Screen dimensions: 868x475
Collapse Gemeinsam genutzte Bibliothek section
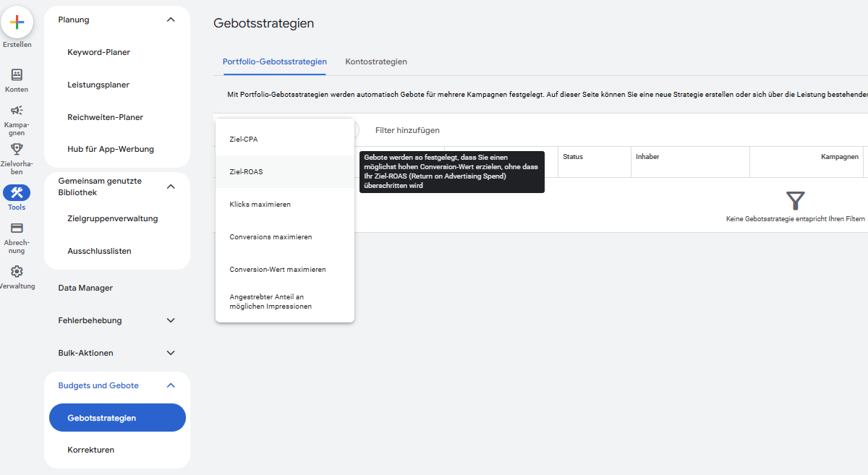click(x=171, y=187)
